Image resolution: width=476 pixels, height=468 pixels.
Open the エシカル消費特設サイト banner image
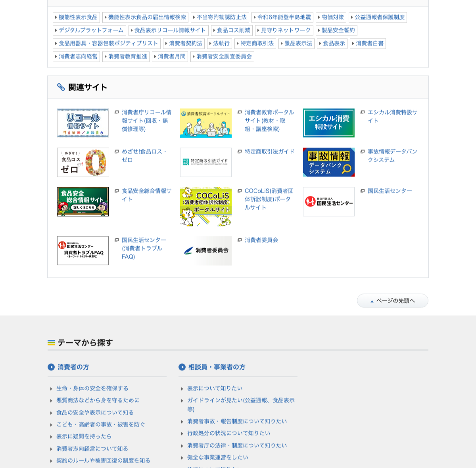329,123
